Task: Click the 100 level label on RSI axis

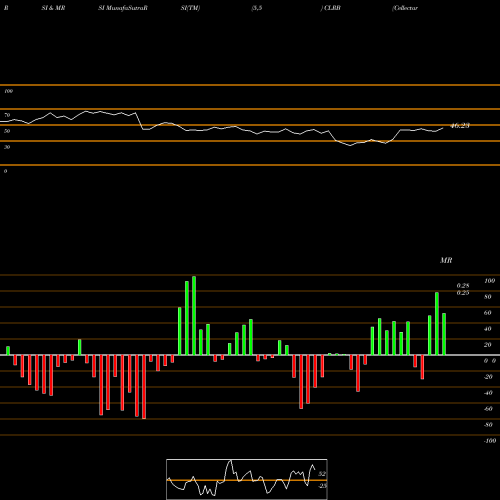Action: coord(8,91)
